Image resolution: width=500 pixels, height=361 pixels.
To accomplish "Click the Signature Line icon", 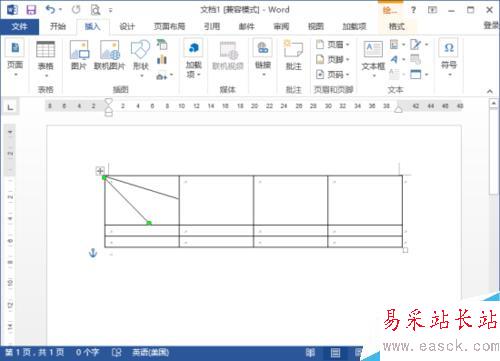I will point(415,44).
